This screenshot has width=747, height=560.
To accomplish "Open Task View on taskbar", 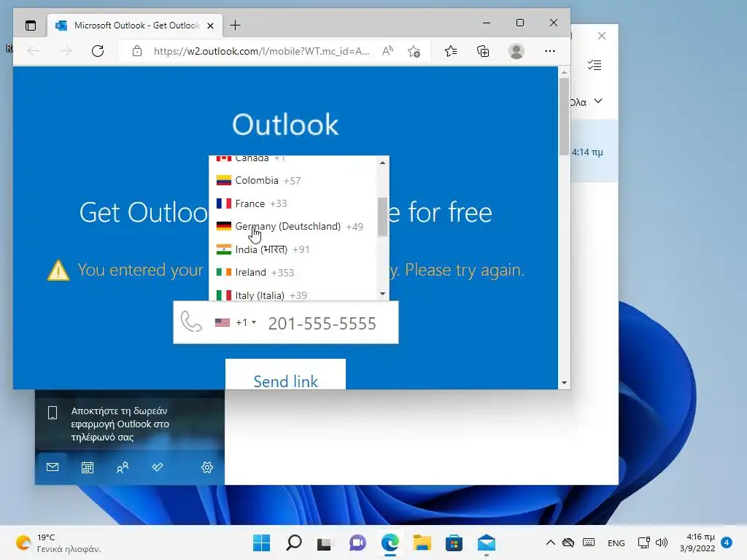I will tap(325, 543).
